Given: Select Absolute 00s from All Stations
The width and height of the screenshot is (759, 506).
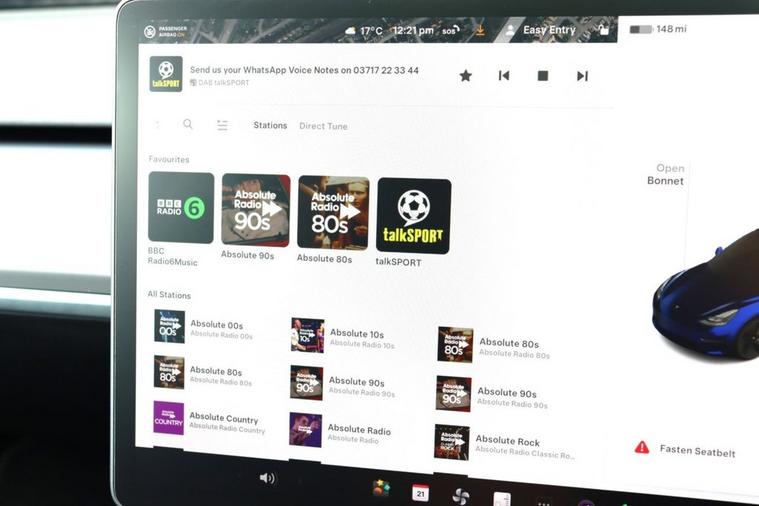Looking at the screenshot, I should [205, 327].
